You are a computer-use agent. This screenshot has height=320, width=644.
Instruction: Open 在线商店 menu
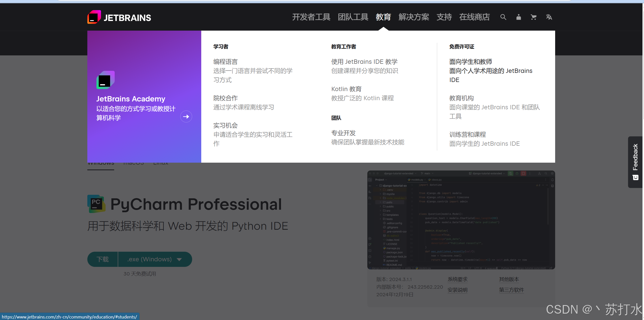(474, 17)
